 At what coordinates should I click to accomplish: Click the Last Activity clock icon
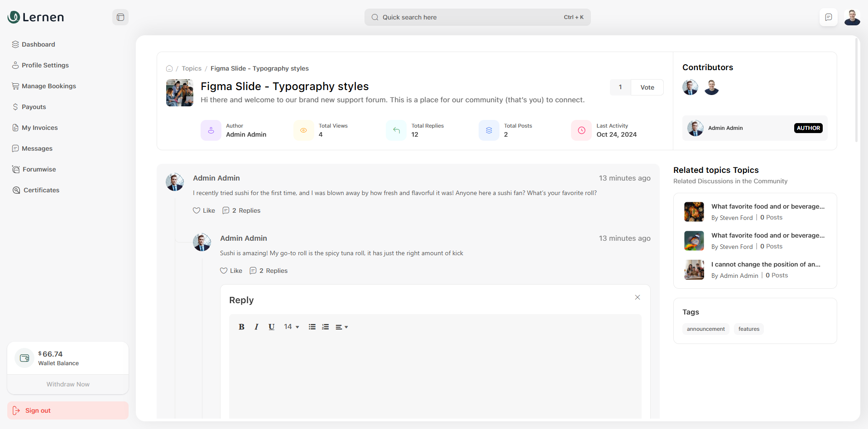pos(581,130)
